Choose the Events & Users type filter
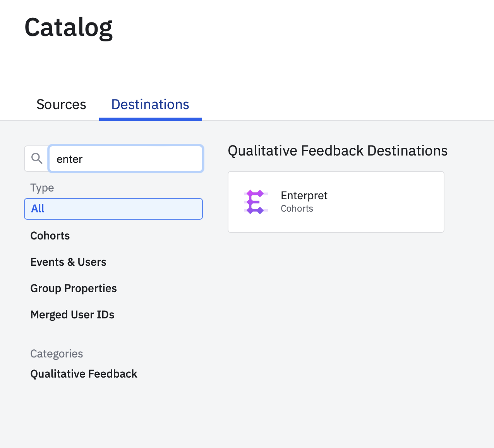This screenshot has width=494, height=448. (68, 262)
